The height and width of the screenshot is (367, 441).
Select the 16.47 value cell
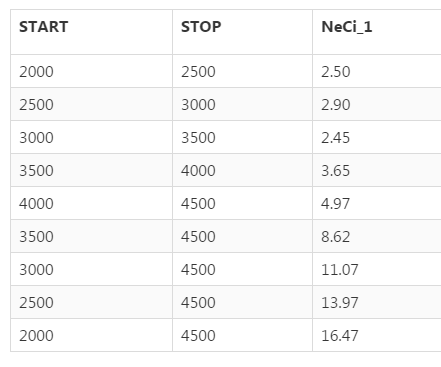(377, 335)
